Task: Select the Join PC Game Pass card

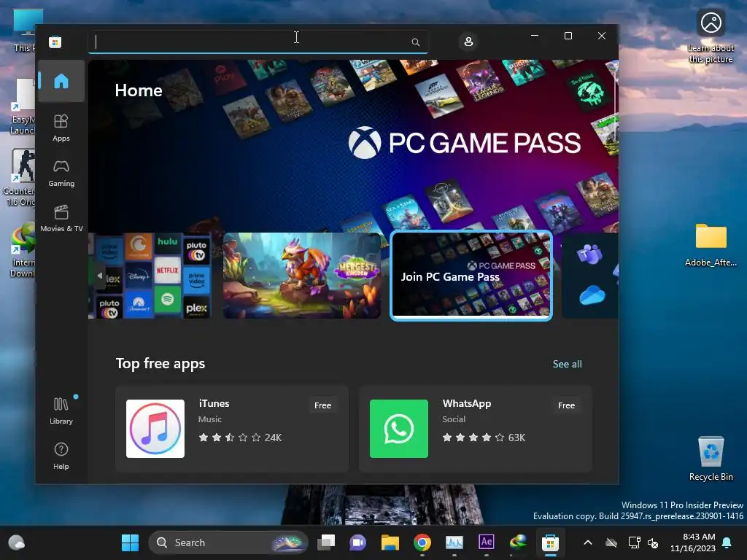Action: point(471,276)
